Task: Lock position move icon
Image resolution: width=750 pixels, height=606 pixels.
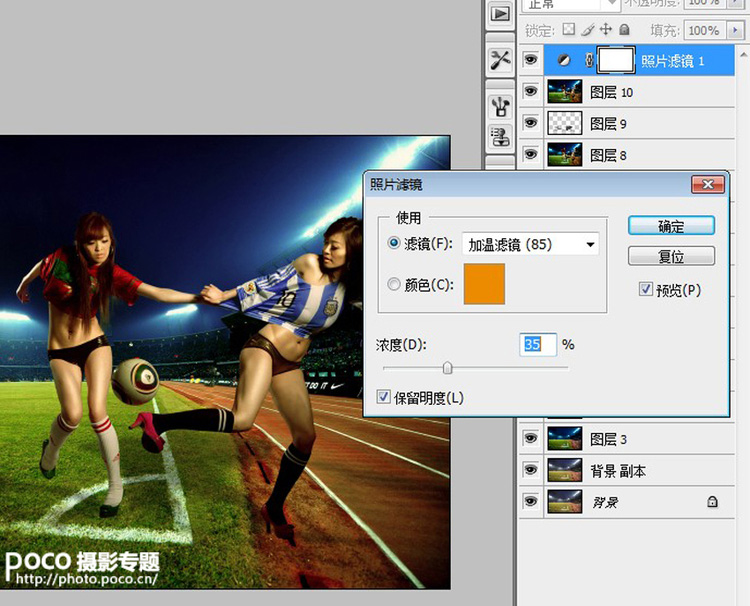Action: [x=606, y=30]
